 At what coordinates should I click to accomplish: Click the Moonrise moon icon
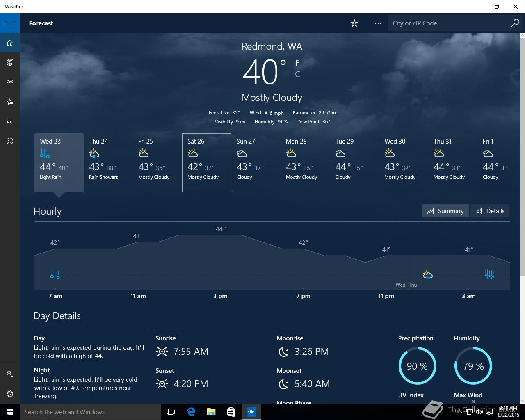point(283,352)
